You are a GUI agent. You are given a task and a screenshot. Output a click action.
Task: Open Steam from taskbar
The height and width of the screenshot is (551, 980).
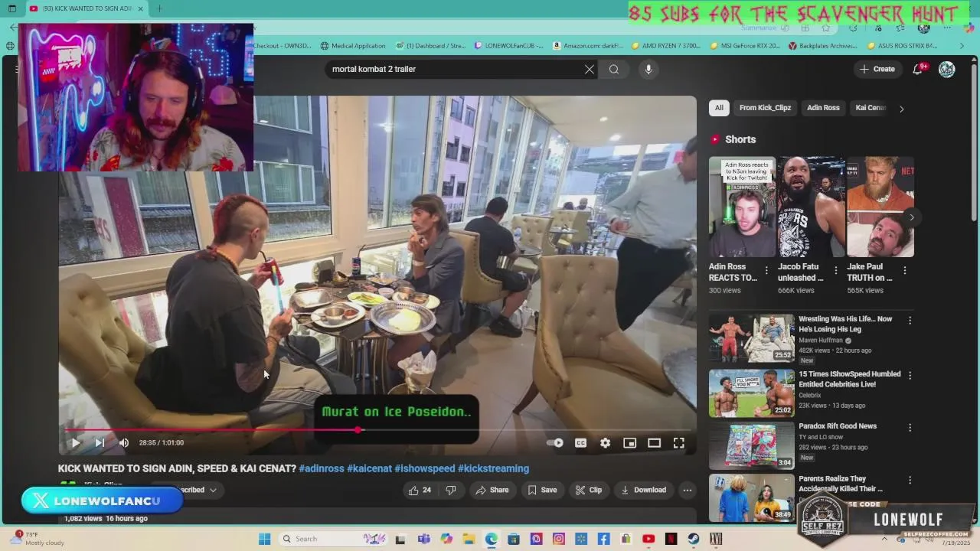point(694,539)
